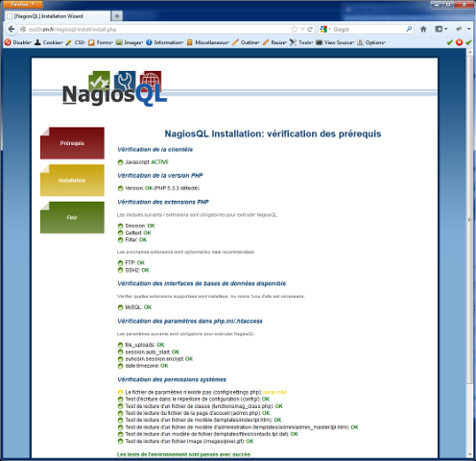Click heading 'Vérification de la version PHP'
This screenshot has height=461, width=476.
click(x=160, y=176)
